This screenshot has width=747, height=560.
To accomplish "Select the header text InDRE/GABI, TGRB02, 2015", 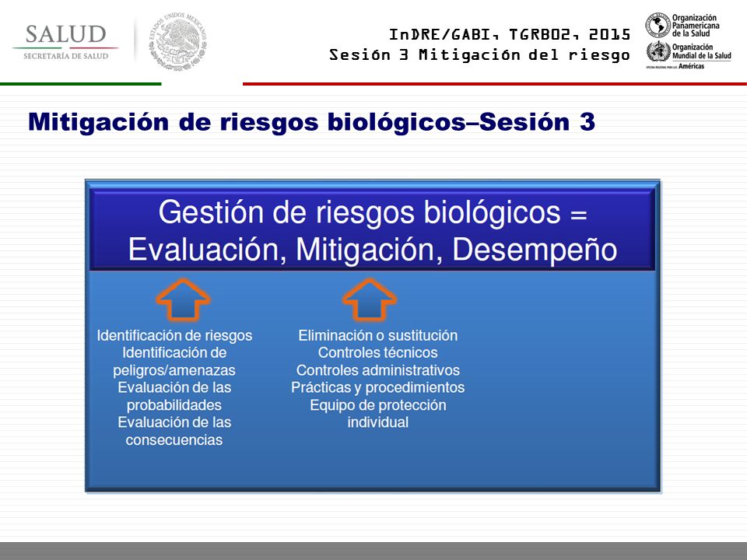I will [x=510, y=35].
